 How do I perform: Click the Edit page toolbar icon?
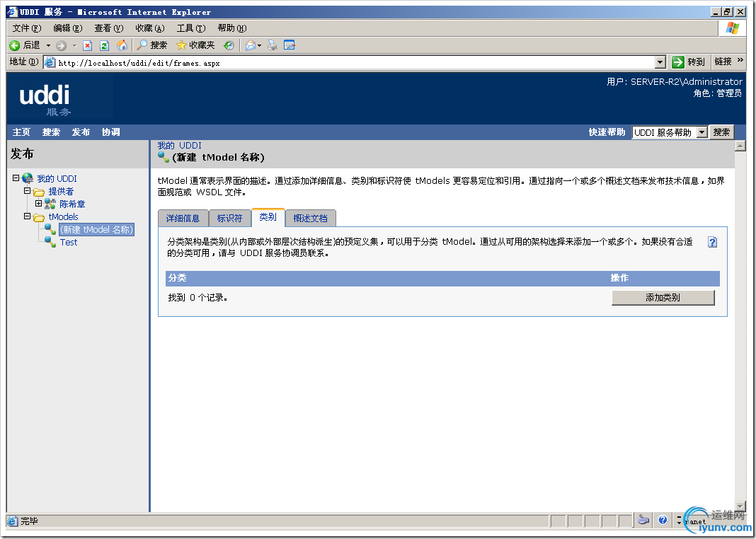click(290, 45)
